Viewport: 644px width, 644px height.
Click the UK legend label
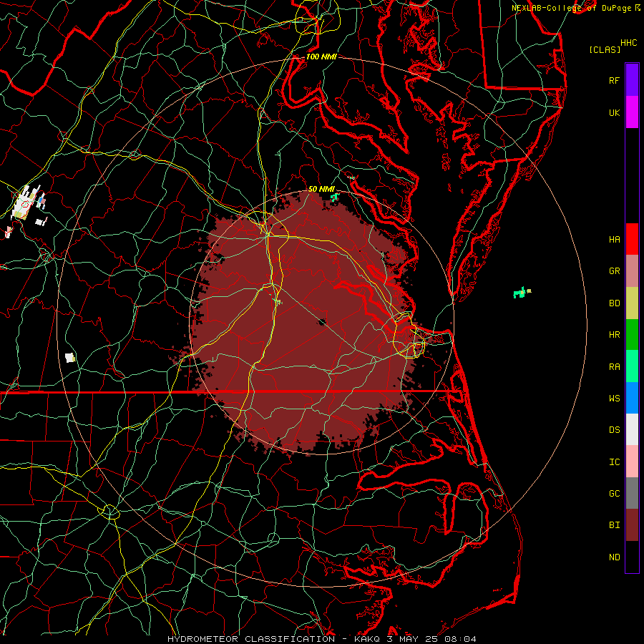(614, 112)
